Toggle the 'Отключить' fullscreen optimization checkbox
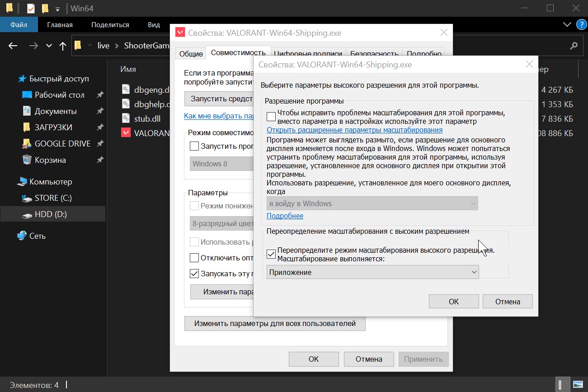The image size is (588, 392). [x=194, y=258]
